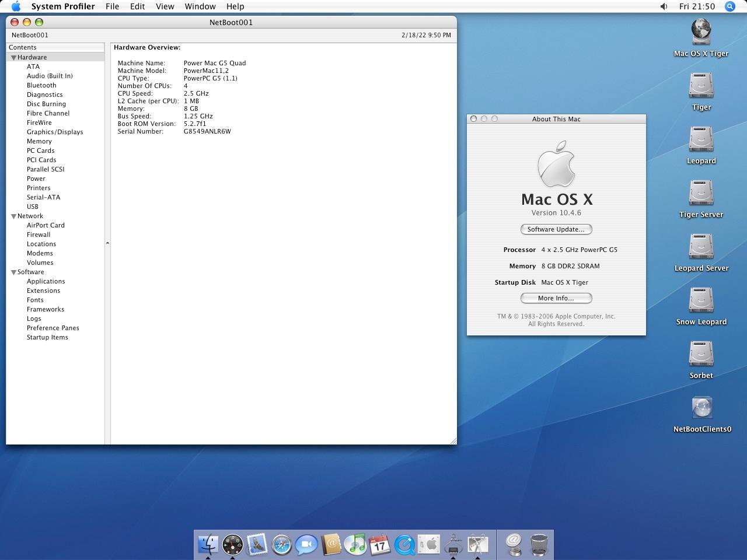Click the Fri 21:50 clock in menu bar

coord(697,6)
